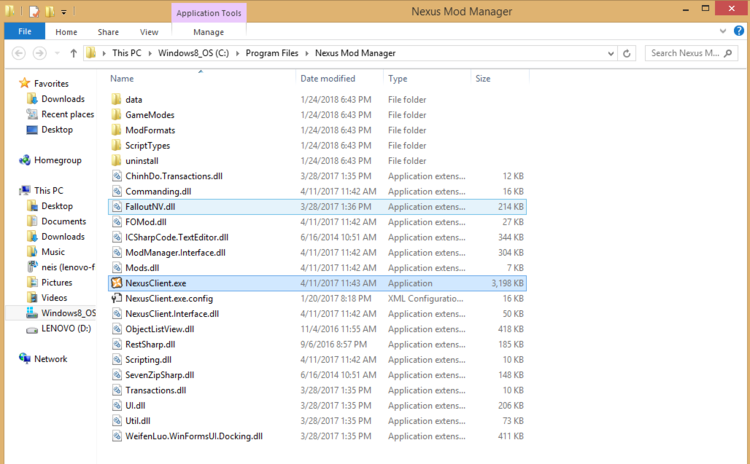This screenshot has height=464, width=750.
Task: Open Videos folder in sidebar
Action: pyautogui.click(x=54, y=298)
